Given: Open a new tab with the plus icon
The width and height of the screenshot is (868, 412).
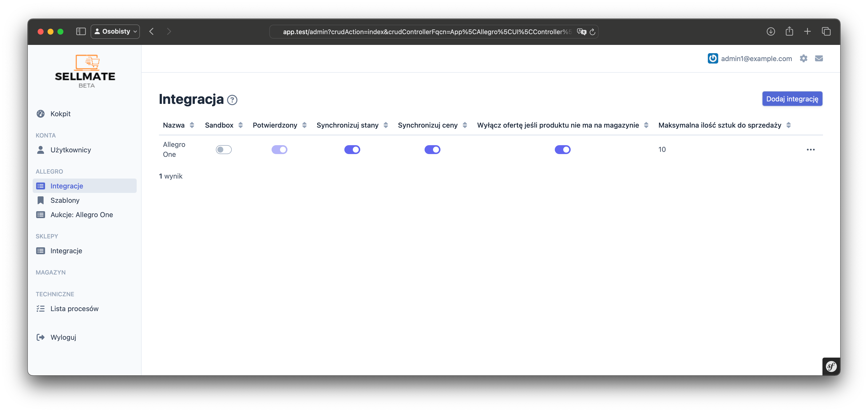Looking at the screenshot, I should pos(807,32).
